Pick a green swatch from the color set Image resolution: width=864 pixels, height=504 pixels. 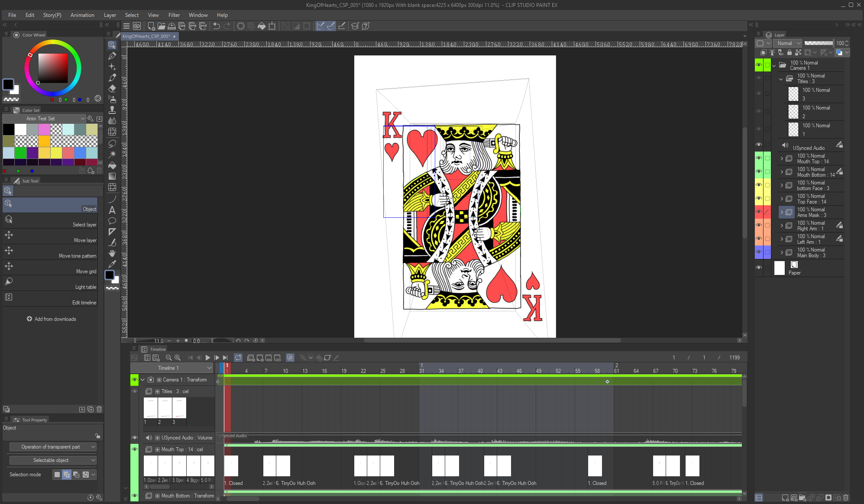pos(21,152)
